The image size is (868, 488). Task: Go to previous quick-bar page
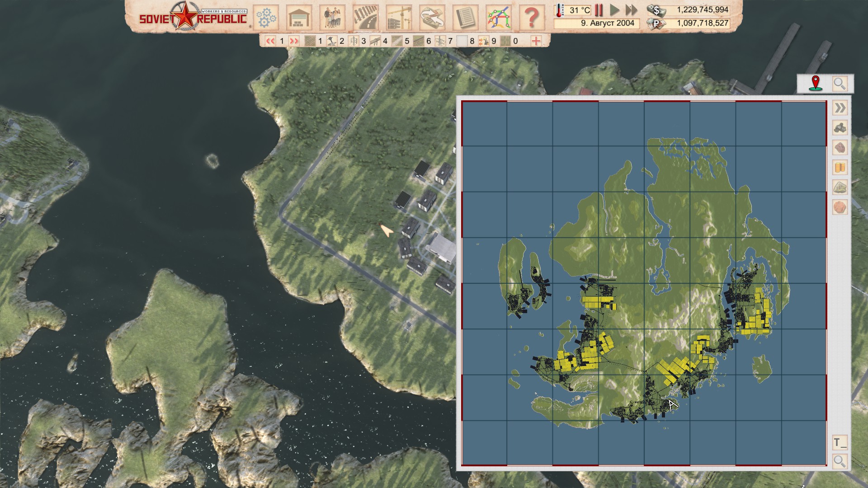coord(270,41)
